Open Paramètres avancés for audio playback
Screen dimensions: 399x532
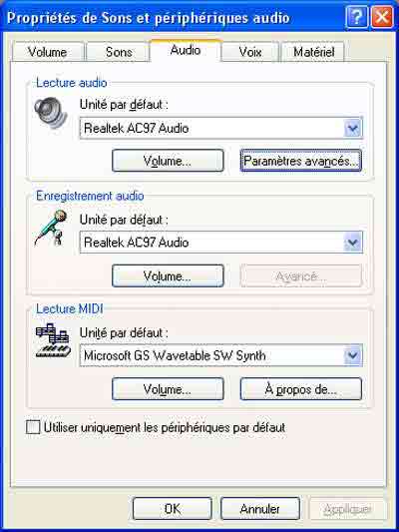[301, 161]
